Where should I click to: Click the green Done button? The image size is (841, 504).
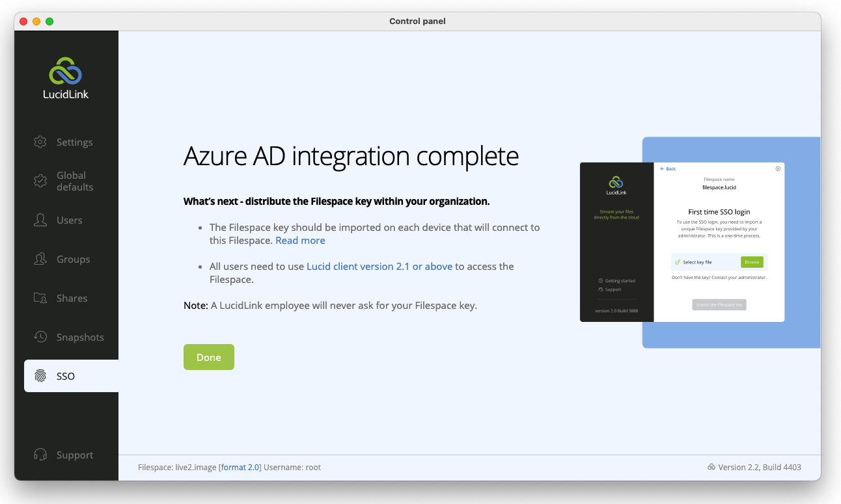coord(209,357)
